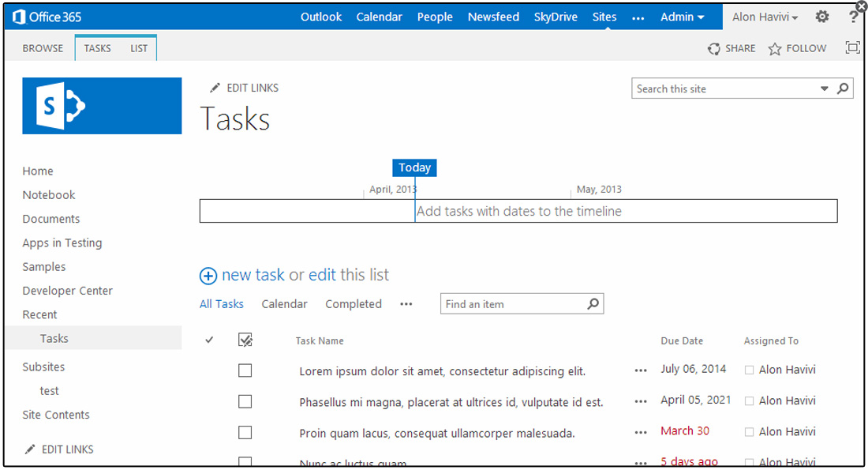This screenshot has height=470, width=868.
Task: Open the test subsite link
Action: tap(49, 391)
